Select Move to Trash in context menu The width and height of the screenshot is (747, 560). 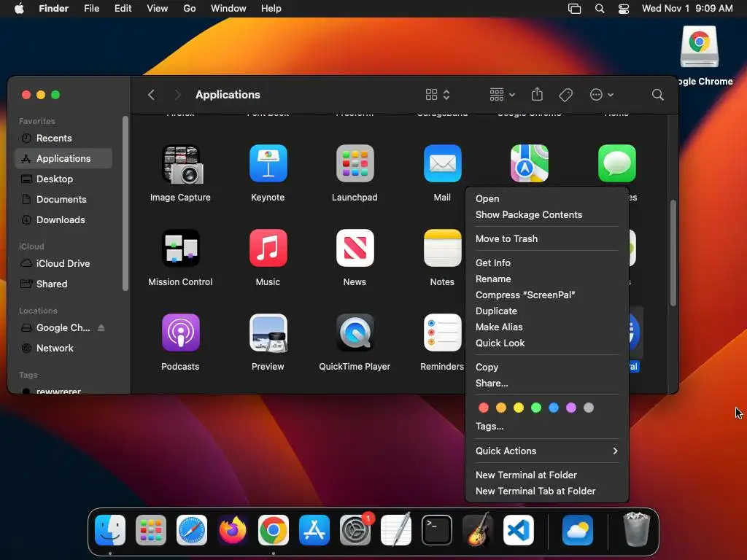[x=547, y=238]
